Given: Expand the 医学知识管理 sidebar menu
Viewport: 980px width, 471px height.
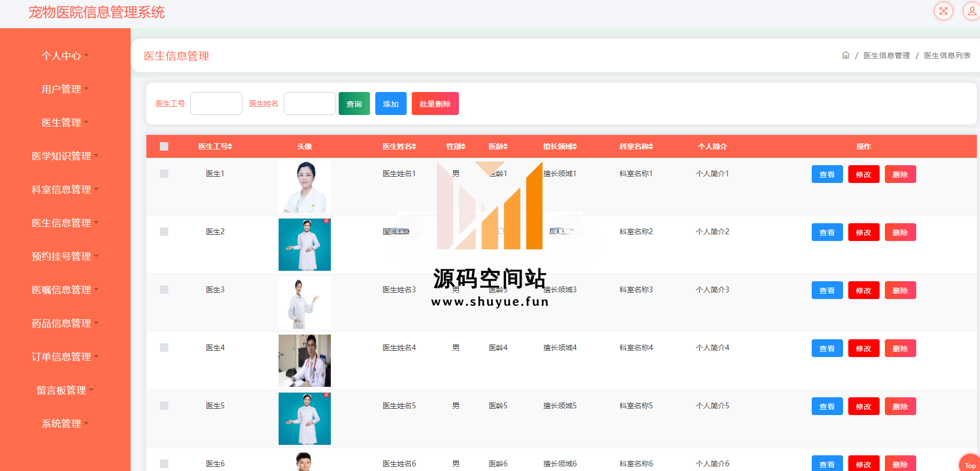Looking at the screenshot, I should pyautogui.click(x=65, y=156).
